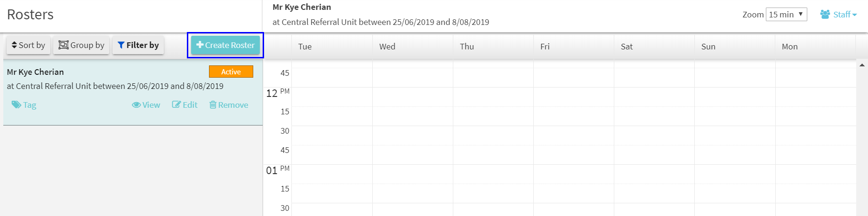The width and height of the screenshot is (868, 216).
Task: Click the trash bin Remove icon
Action: click(213, 104)
